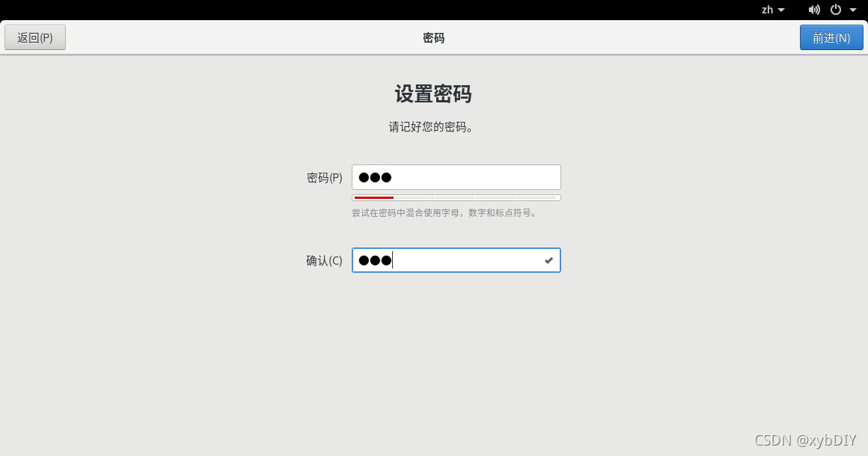Screen dimensions: 868x456
Task: Select the 密码(P) password input field
Action: 456,177
